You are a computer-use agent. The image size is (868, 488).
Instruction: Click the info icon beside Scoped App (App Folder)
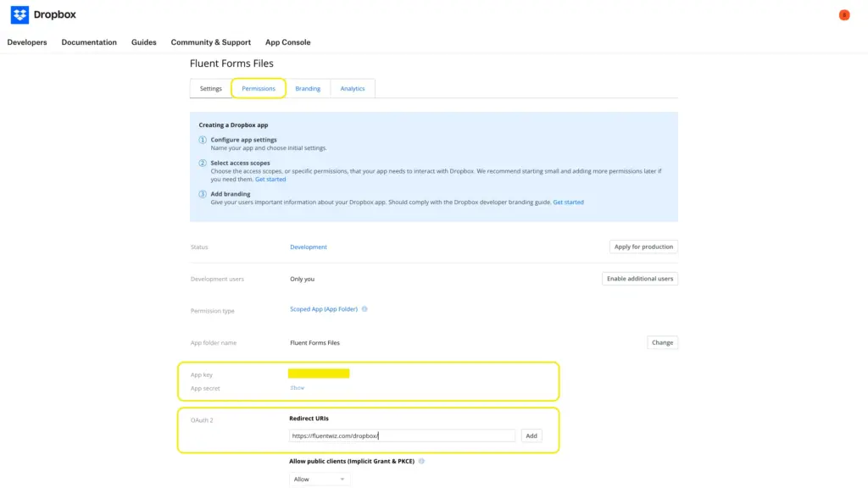point(364,309)
